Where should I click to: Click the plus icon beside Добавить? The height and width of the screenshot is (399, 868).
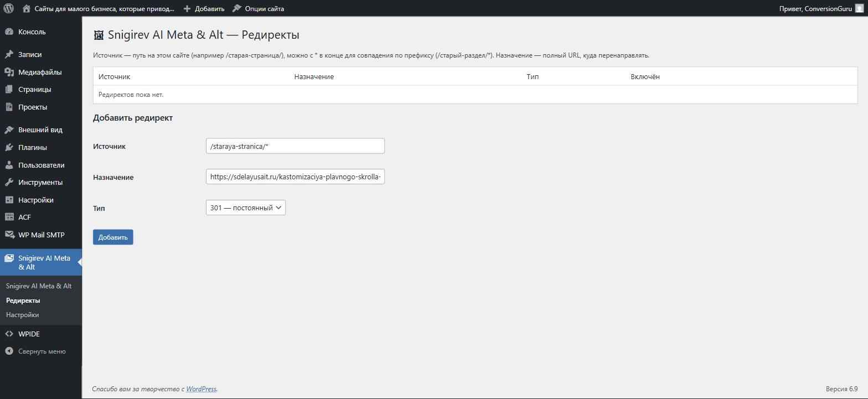(187, 9)
